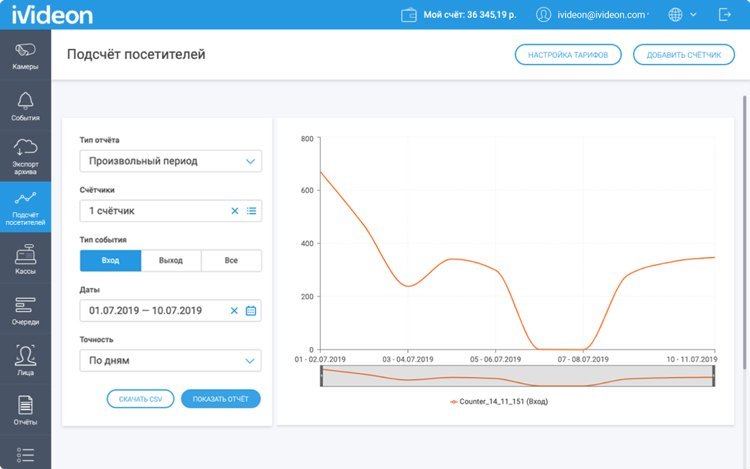Screen dimensions: 750x469
Task: Open the language globe dropdown
Action: 681,15
